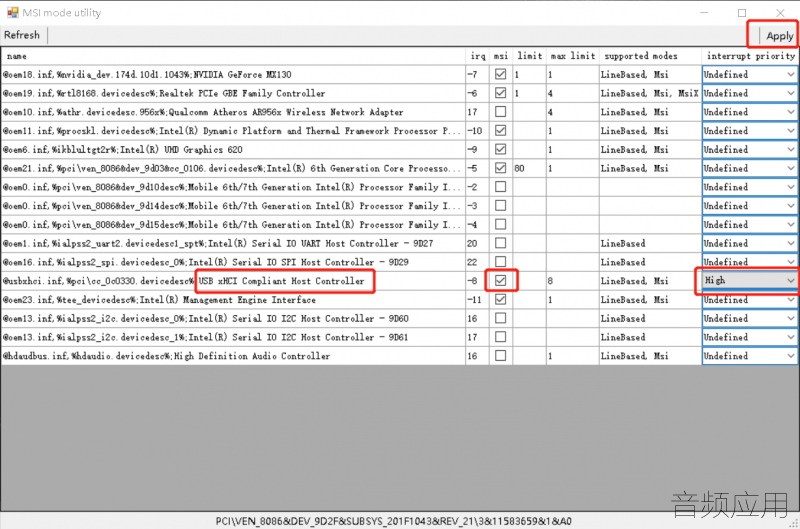Image resolution: width=800 pixels, height=529 pixels.
Task: Enable msi checkbox for dev_9d15 device row
Action: pos(501,224)
